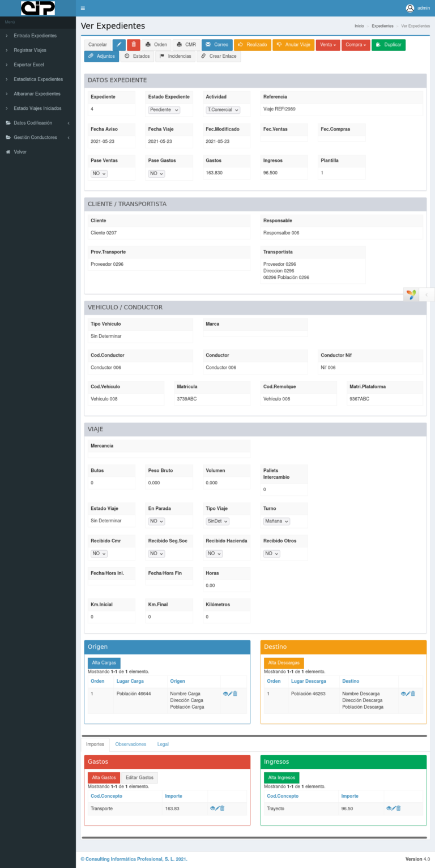This screenshot has height=868, width=435.
Task: Delete the Origen row with trash icon
Action: (x=236, y=693)
